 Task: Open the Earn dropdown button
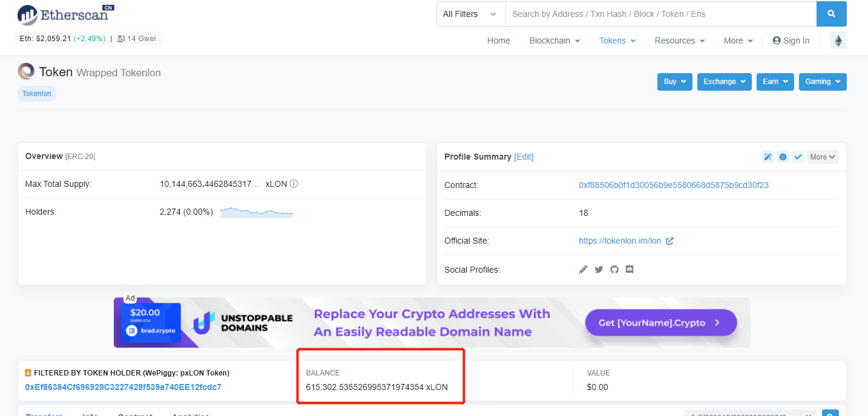775,82
